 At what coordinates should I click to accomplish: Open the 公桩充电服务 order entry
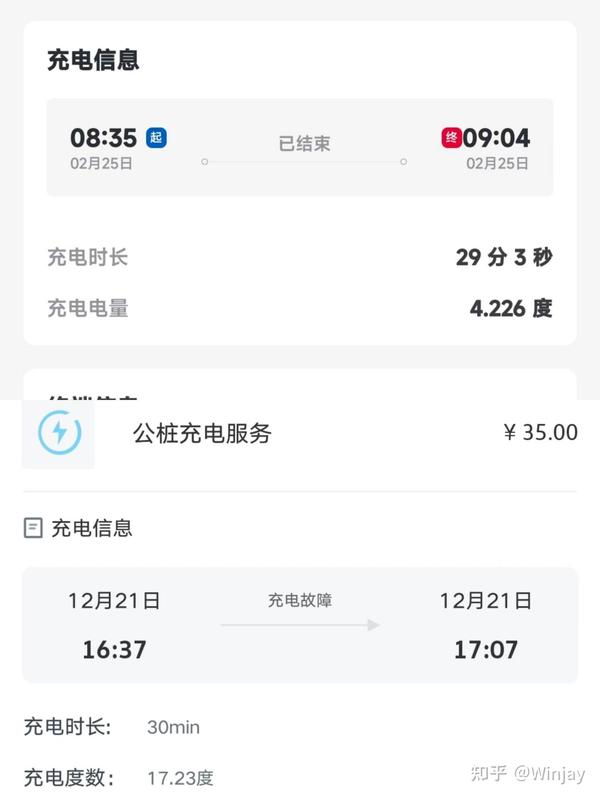(x=199, y=432)
